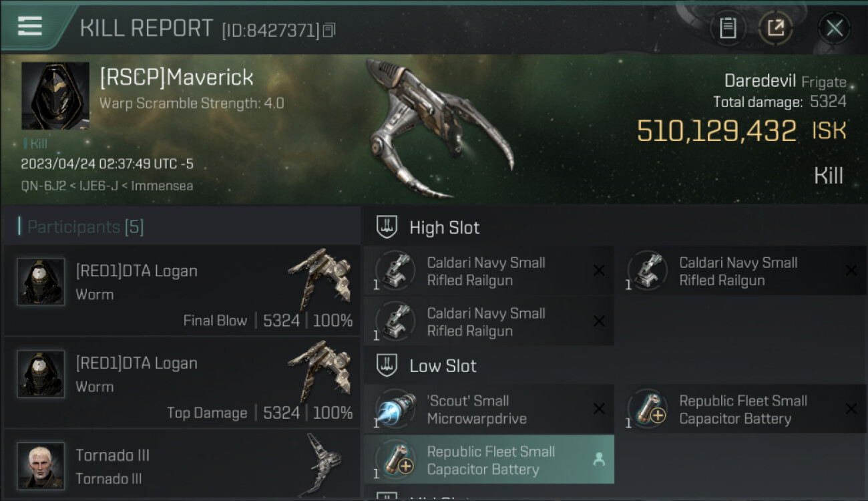The width and height of the screenshot is (868, 501).
Task: Click the share export icon
Action: click(x=776, y=28)
